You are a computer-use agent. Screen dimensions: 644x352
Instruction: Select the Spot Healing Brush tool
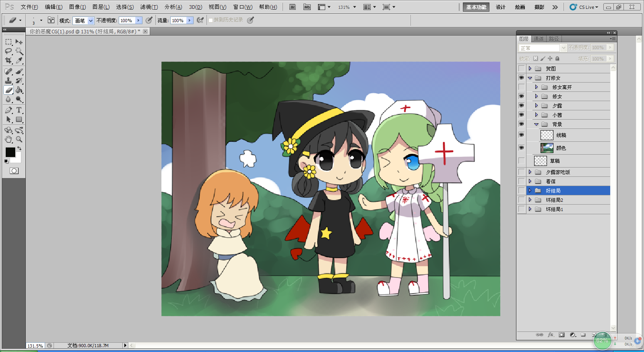click(x=8, y=71)
